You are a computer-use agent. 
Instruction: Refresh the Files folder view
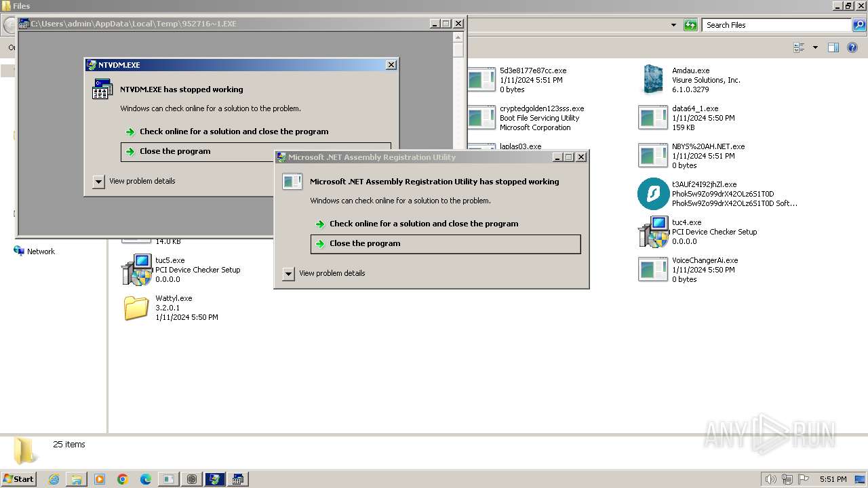coord(690,25)
